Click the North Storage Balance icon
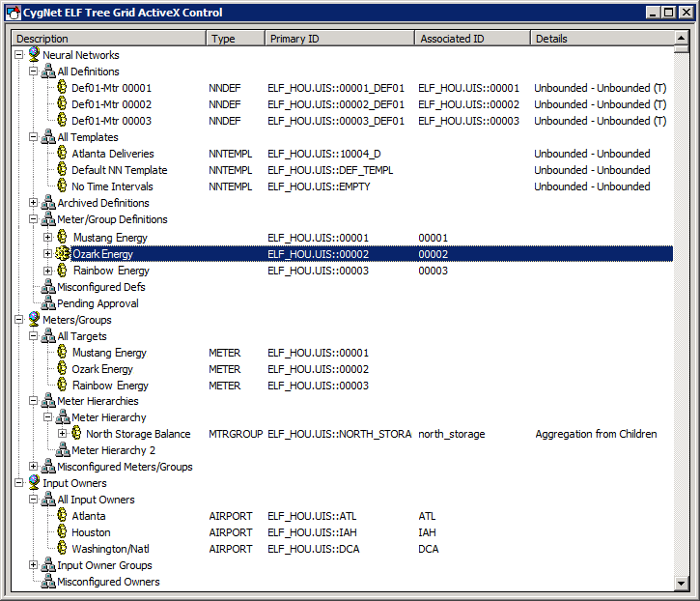This screenshot has width=700, height=601. pyautogui.click(x=77, y=433)
